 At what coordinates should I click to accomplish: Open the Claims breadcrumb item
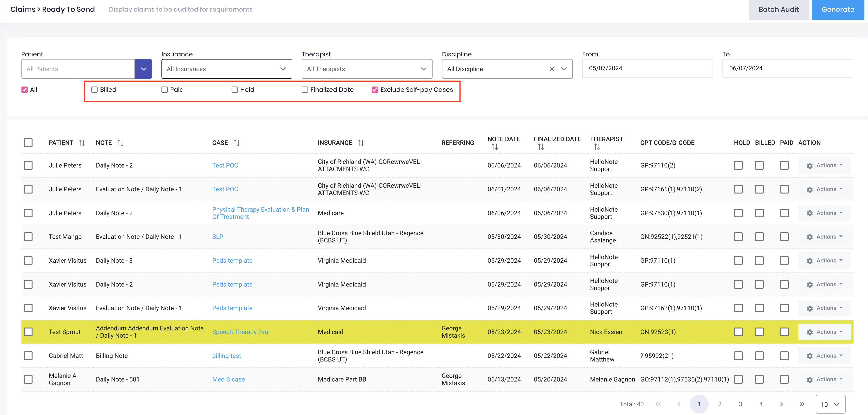23,9
